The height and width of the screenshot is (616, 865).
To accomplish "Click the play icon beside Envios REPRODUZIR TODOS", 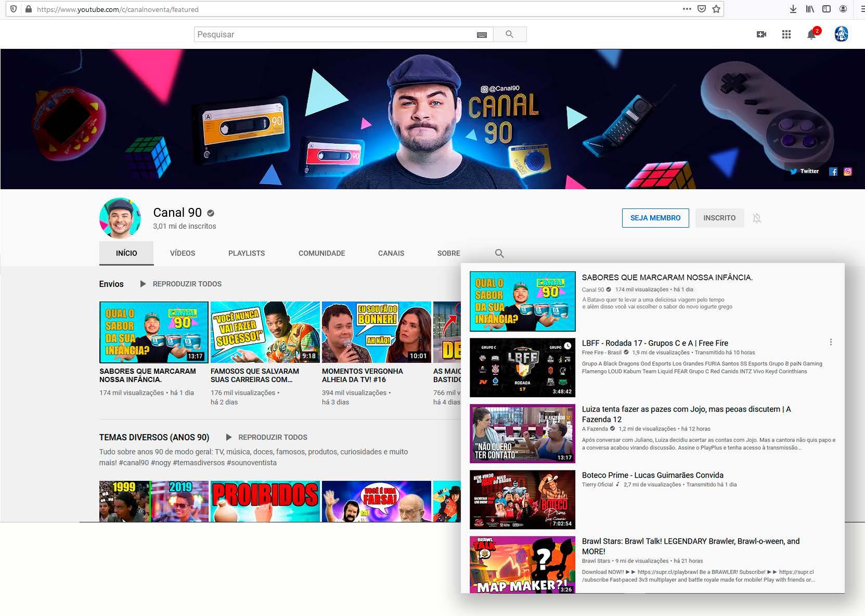I will (x=143, y=284).
